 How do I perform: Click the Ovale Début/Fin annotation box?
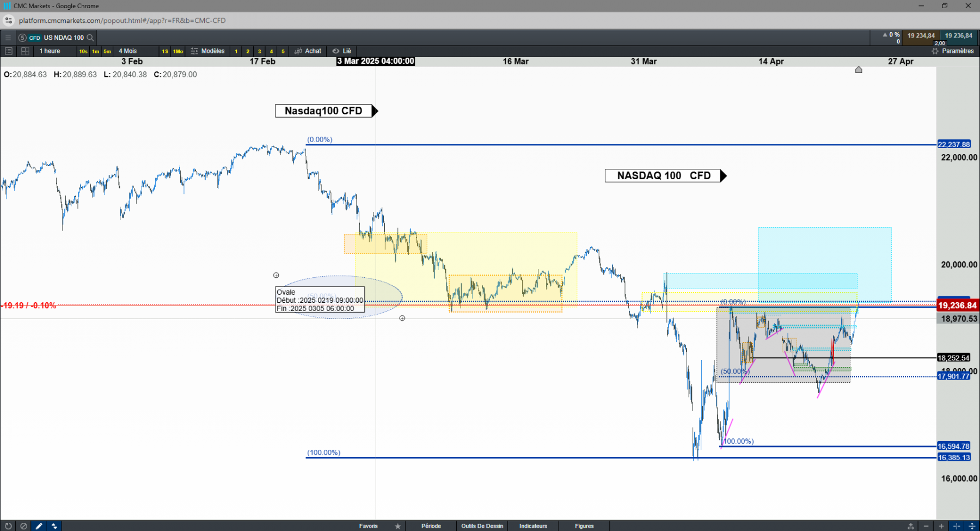(320, 301)
